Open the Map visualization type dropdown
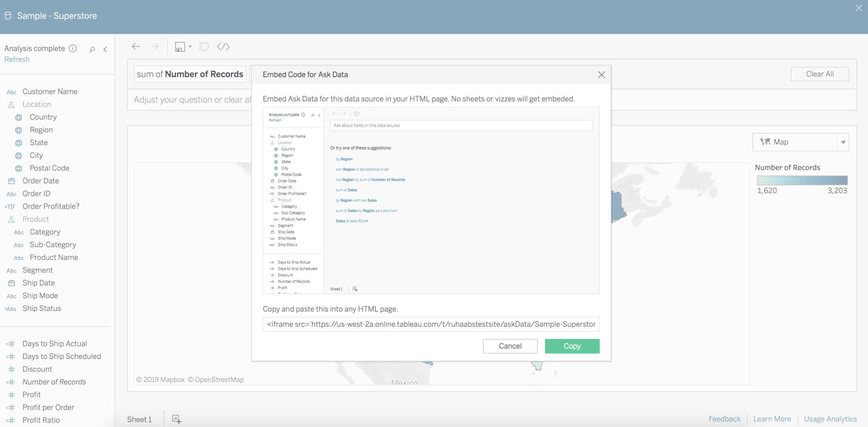The width and height of the screenshot is (868, 427). click(843, 142)
